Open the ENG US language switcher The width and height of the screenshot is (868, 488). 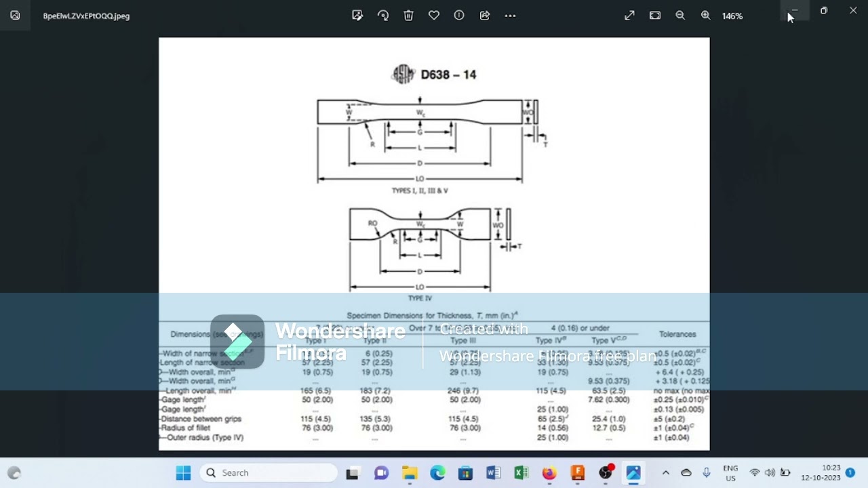[x=730, y=473]
